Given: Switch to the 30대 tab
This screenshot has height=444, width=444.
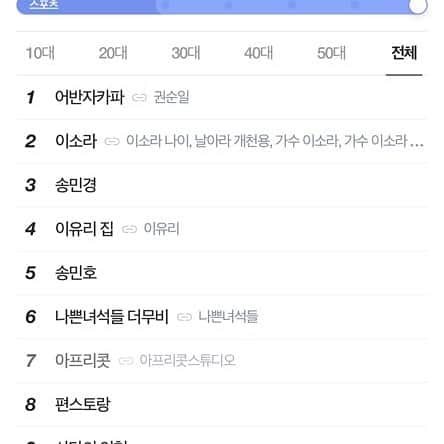Looking at the screenshot, I should [x=186, y=53].
